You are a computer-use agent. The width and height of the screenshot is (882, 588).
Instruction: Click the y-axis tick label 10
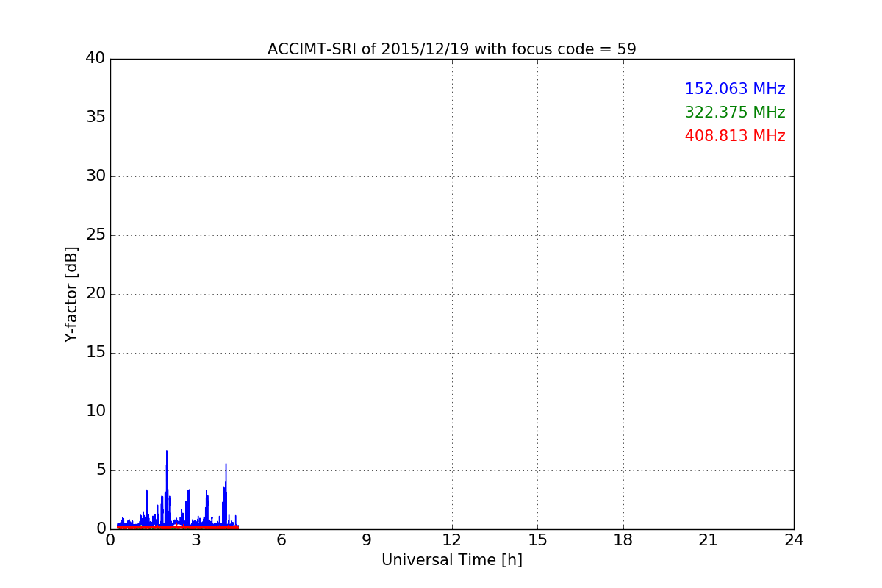(x=96, y=412)
